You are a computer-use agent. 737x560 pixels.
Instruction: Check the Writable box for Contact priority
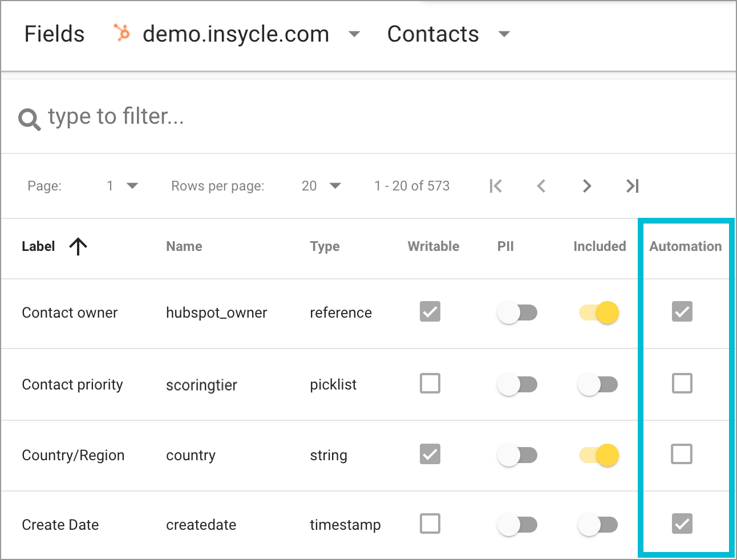click(430, 383)
